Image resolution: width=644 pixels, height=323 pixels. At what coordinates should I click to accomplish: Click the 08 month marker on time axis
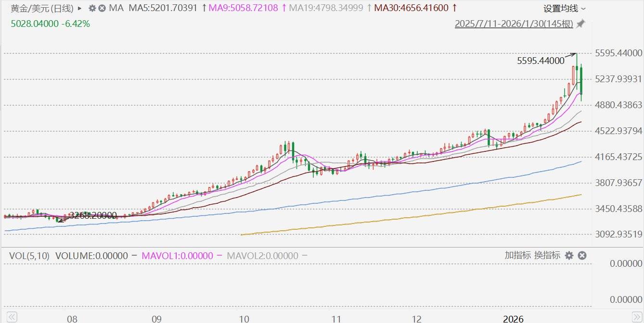click(x=72, y=319)
